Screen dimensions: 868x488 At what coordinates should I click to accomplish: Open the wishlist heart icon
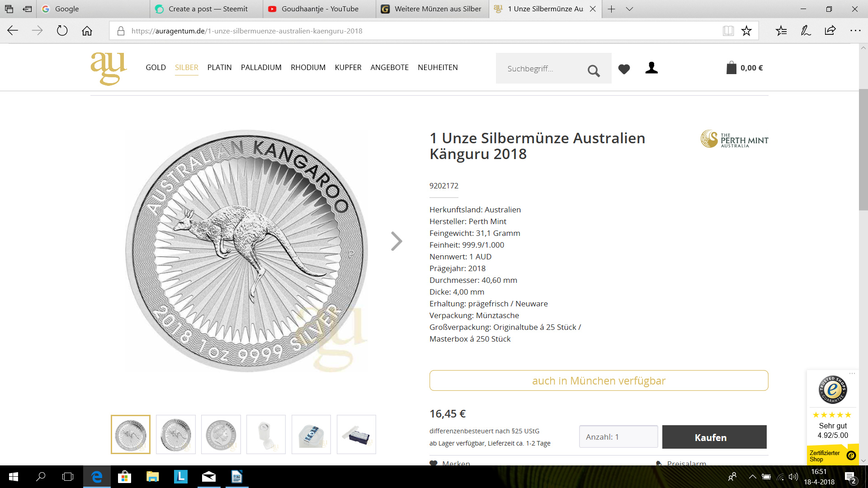pos(624,69)
